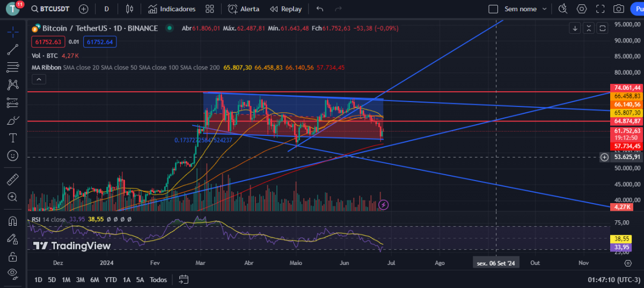
Task: Click the 74.061,44 red price label
Action: [x=627, y=88]
